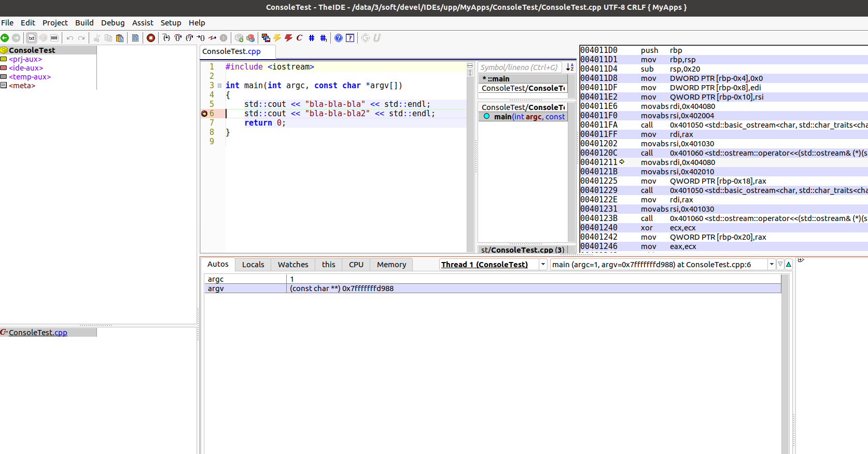Viewport: 868px width, 454px height.
Task: Select main function in navigator list
Action: (x=524, y=117)
